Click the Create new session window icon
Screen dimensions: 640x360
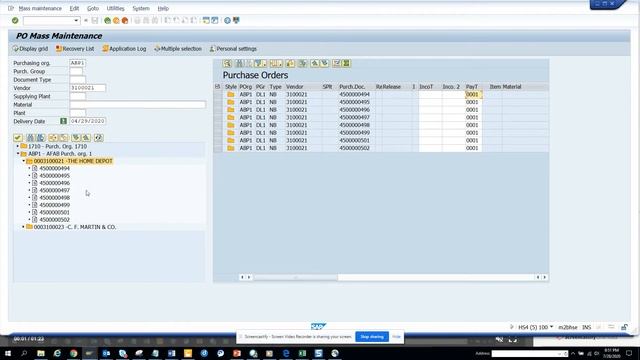206,20
